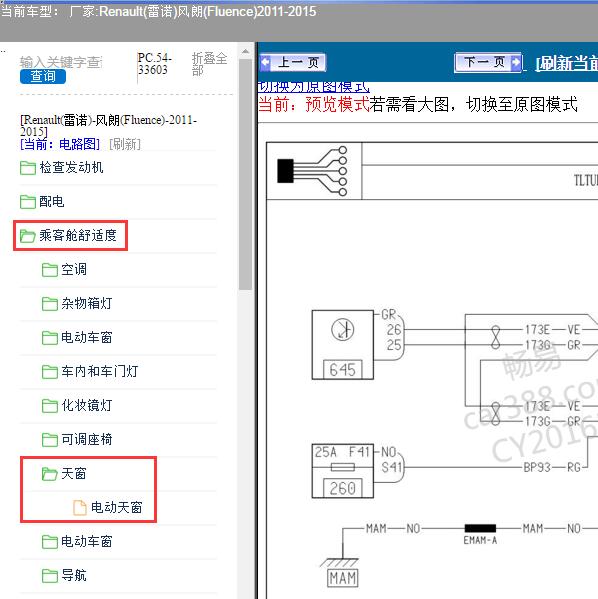Expand the 化妆镜灯 tree item

[x=87, y=405]
